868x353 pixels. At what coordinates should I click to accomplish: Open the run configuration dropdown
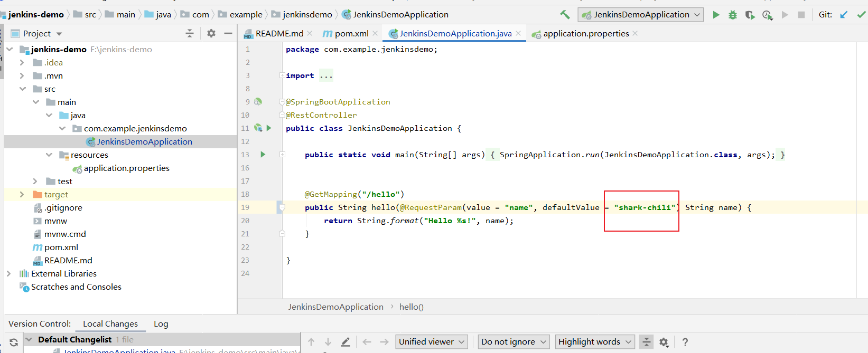pyautogui.click(x=641, y=15)
